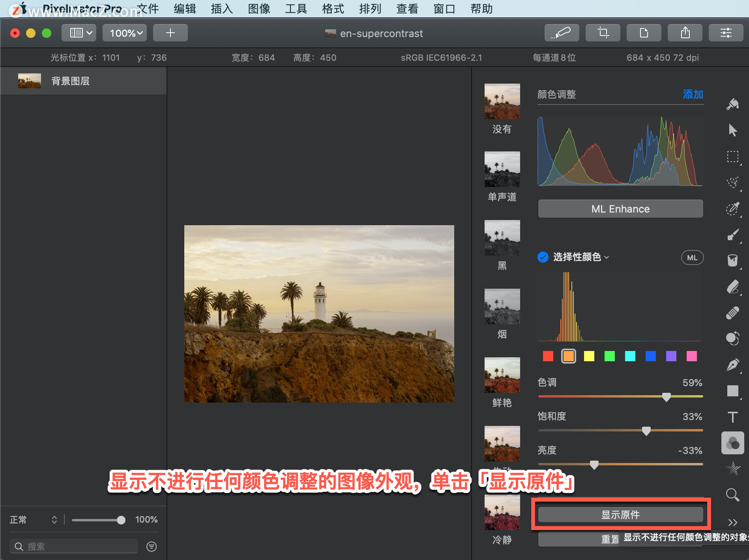This screenshot has height=560, width=749.
Task: Select the blue color swatch
Action: 651,356
